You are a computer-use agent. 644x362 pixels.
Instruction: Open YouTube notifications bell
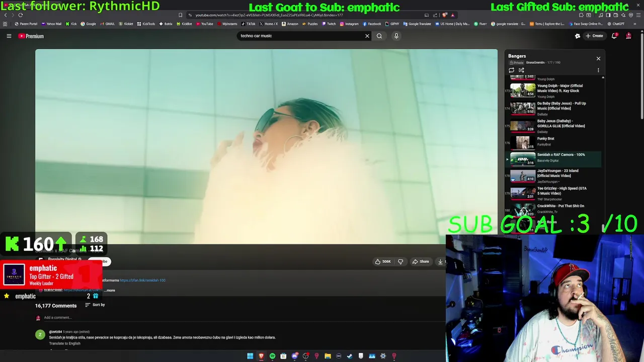614,36
